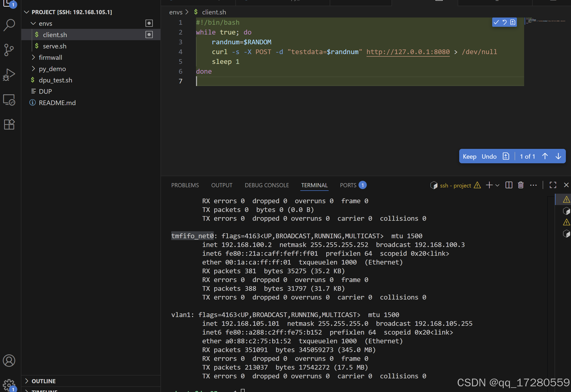Open the Run and Debug view
Screen dimensions: 571x392
pos(9,75)
